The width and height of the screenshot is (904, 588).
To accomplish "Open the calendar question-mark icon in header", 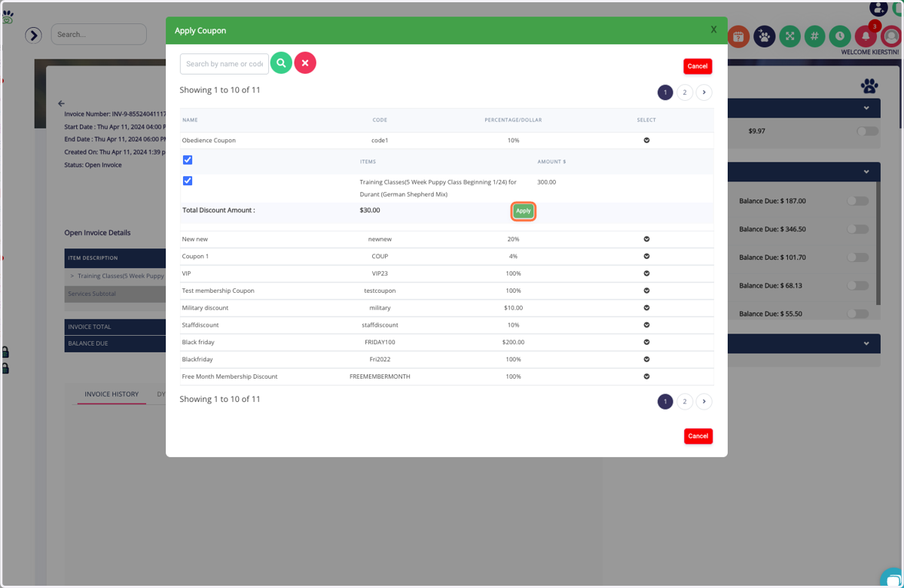I will (x=738, y=36).
